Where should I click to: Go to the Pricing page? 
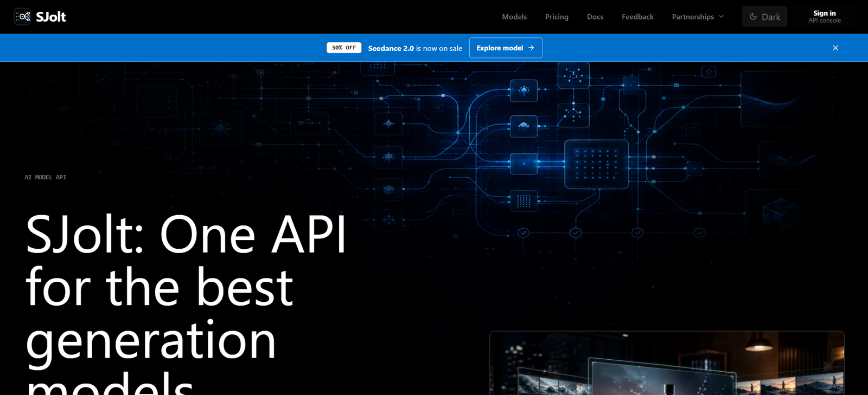pyautogui.click(x=557, y=17)
